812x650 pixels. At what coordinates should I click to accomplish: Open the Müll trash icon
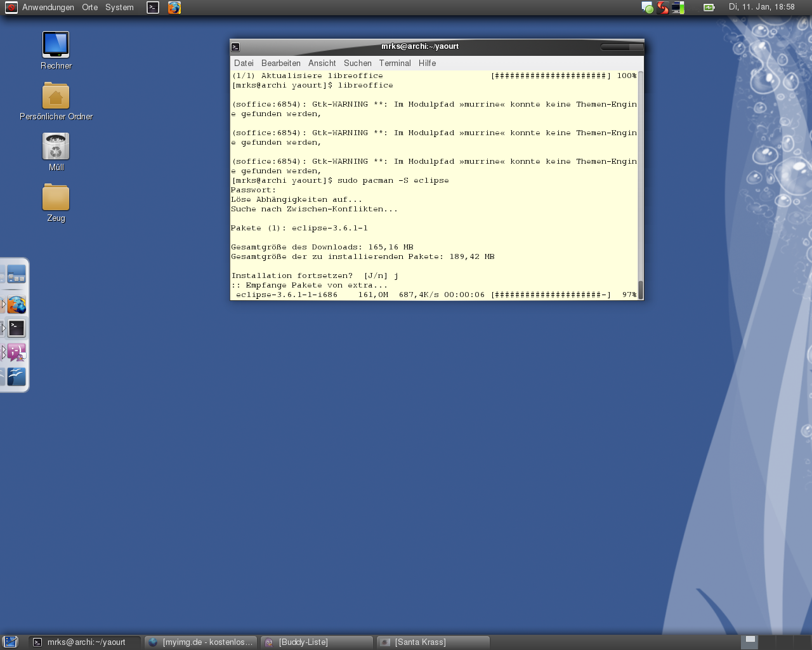pos(56,147)
